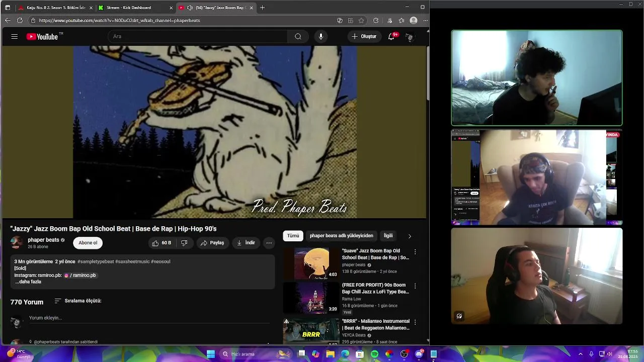Open the Oluştur create menu
Screen dimensions: 644x362
point(364,36)
